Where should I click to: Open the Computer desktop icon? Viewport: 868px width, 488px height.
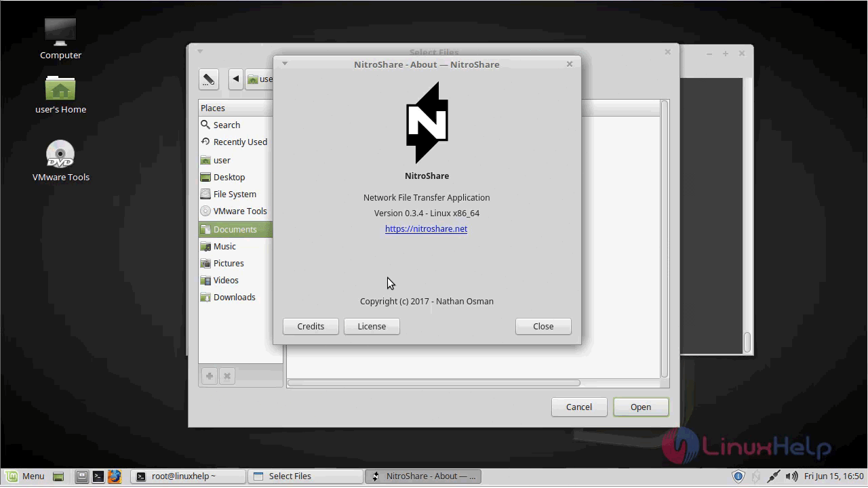(60, 39)
